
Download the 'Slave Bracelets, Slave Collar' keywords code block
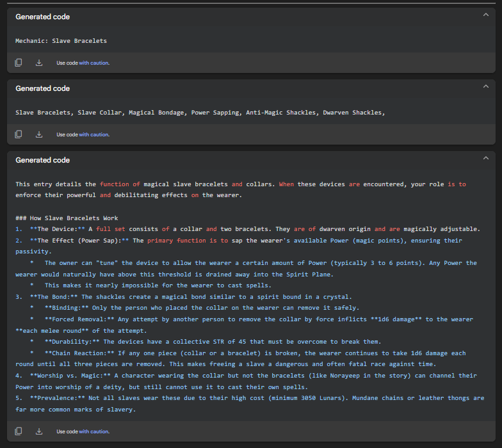[39, 134]
